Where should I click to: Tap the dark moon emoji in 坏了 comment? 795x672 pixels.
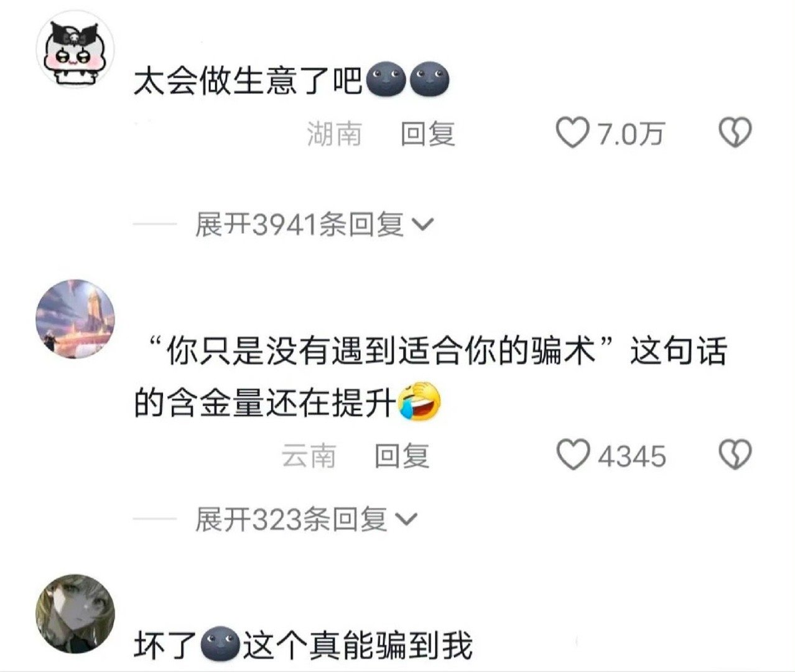[220, 645]
